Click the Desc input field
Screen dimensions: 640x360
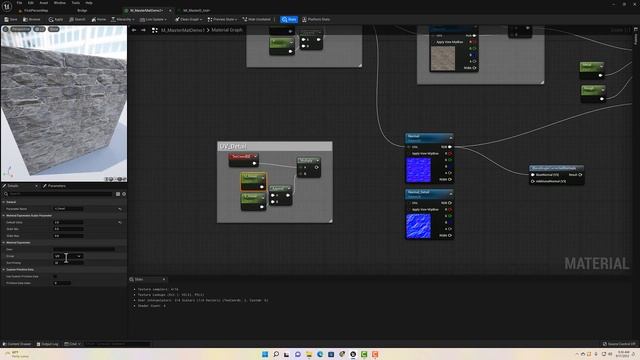point(84,249)
